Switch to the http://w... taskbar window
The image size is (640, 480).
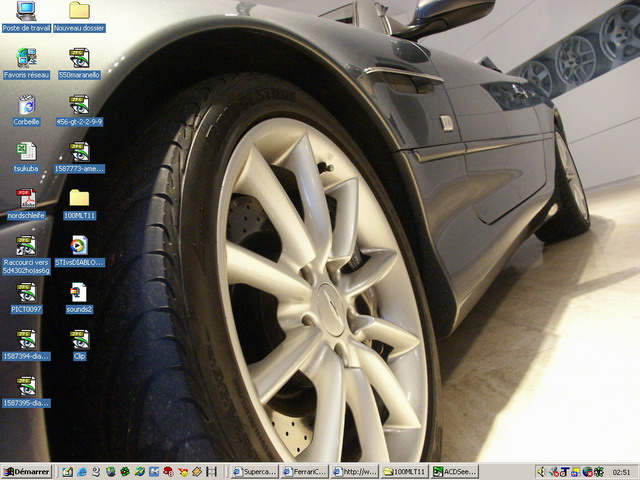pos(355,472)
